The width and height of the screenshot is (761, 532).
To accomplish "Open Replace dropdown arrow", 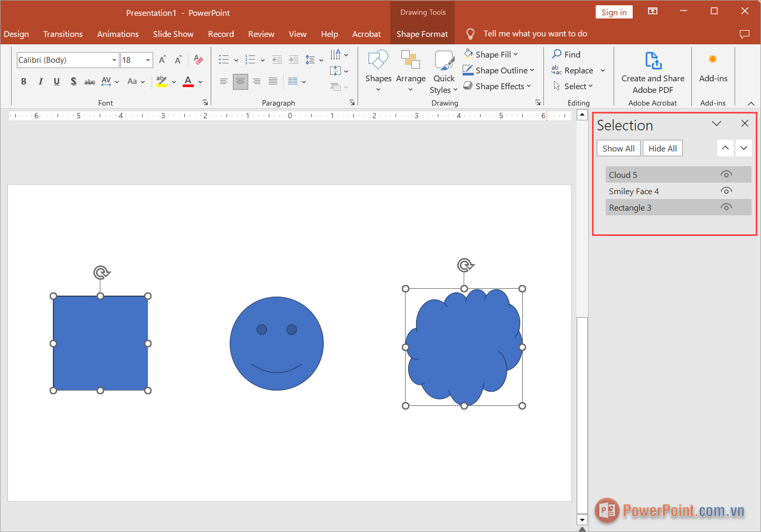I will pyautogui.click(x=603, y=70).
